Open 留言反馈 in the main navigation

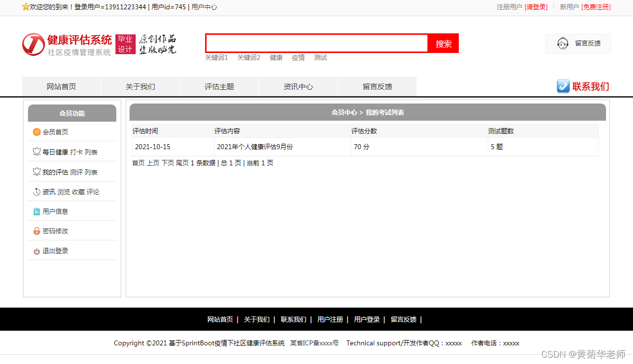(x=377, y=86)
